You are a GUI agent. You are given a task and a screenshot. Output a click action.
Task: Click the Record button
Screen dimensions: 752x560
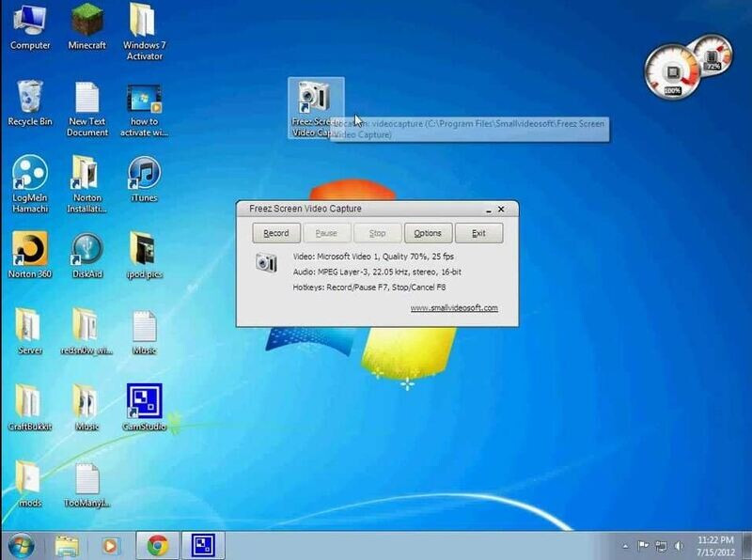276,233
